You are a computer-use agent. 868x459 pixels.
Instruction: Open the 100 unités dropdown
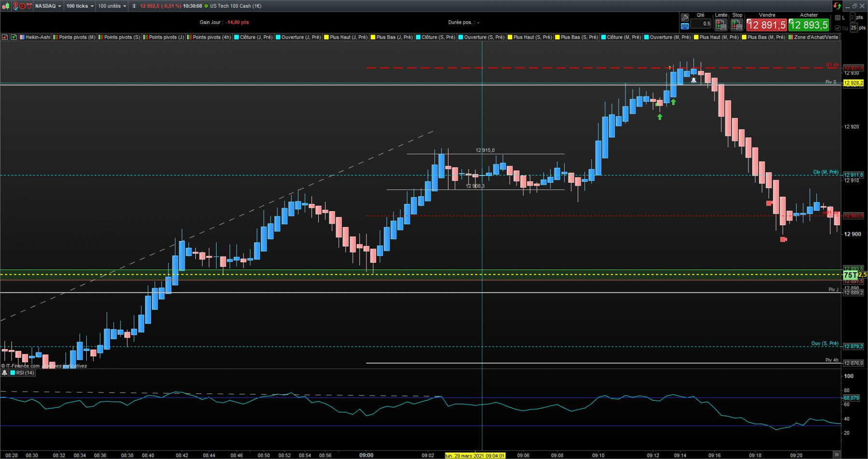(x=112, y=6)
